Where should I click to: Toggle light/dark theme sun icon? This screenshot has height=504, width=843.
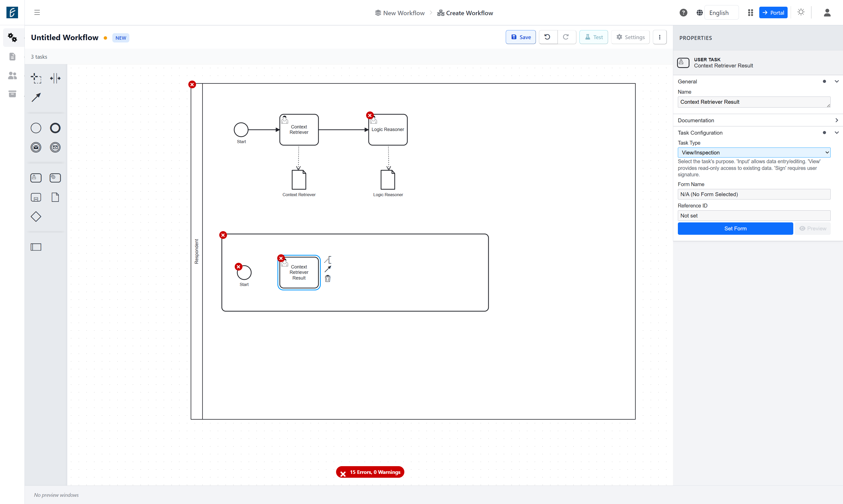pos(801,12)
